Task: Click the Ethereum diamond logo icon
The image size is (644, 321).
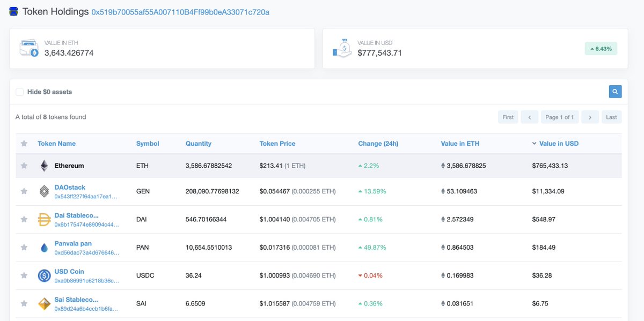Action: coord(44,166)
